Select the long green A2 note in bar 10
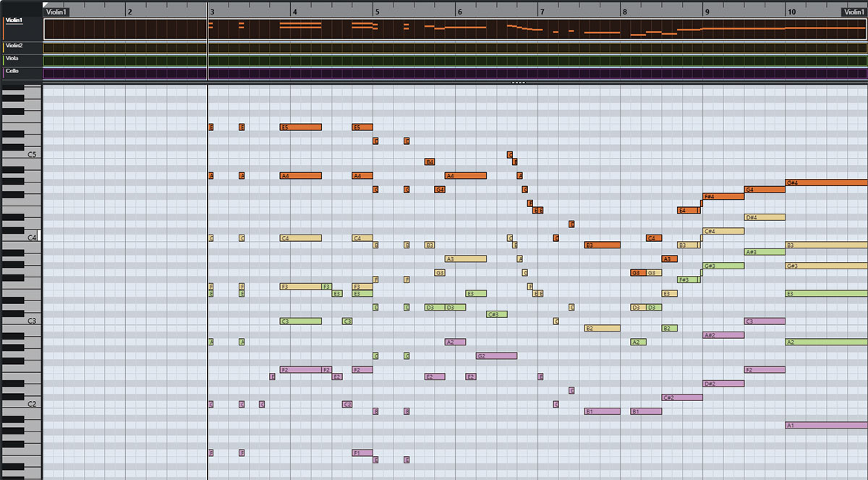The height and width of the screenshot is (480, 868). (826, 342)
